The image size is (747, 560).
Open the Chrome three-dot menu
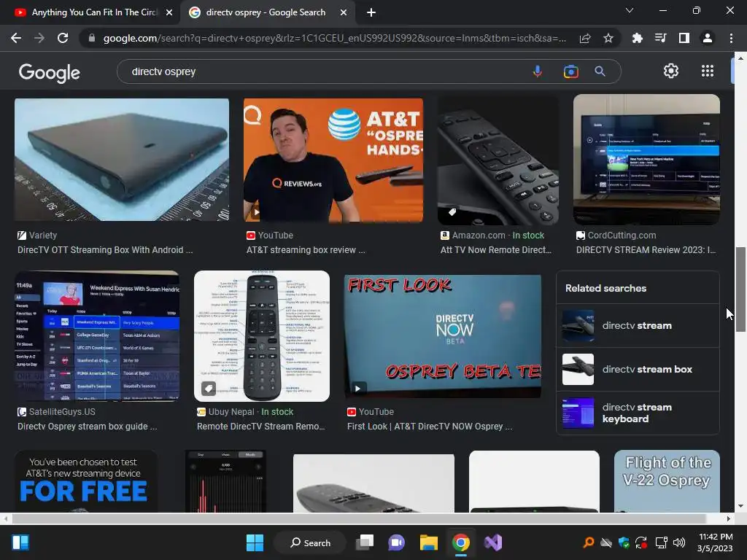731,38
